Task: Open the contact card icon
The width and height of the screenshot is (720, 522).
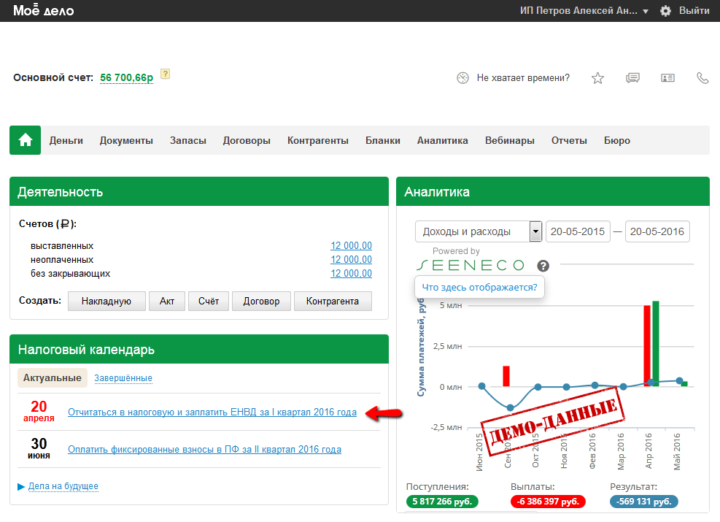Action: click(668, 78)
